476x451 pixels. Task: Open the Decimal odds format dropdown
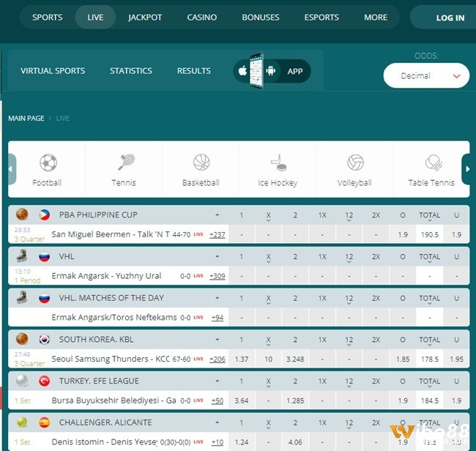(426, 75)
